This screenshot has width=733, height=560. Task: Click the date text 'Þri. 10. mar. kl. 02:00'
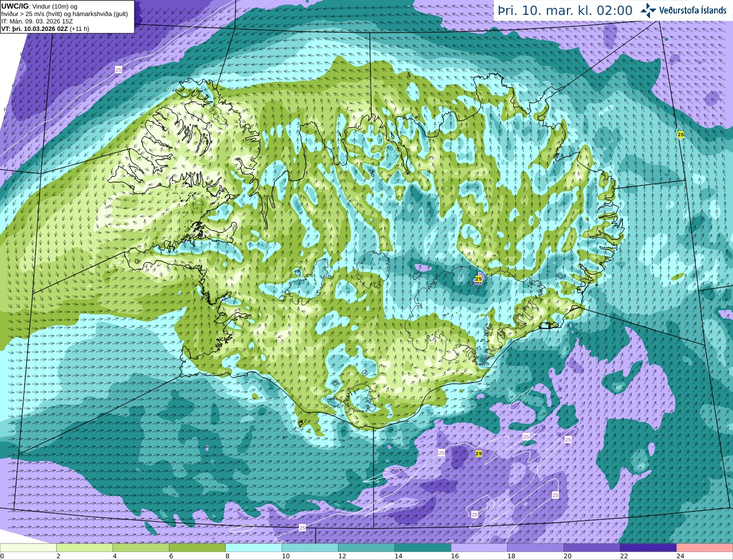(x=565, y=10)
